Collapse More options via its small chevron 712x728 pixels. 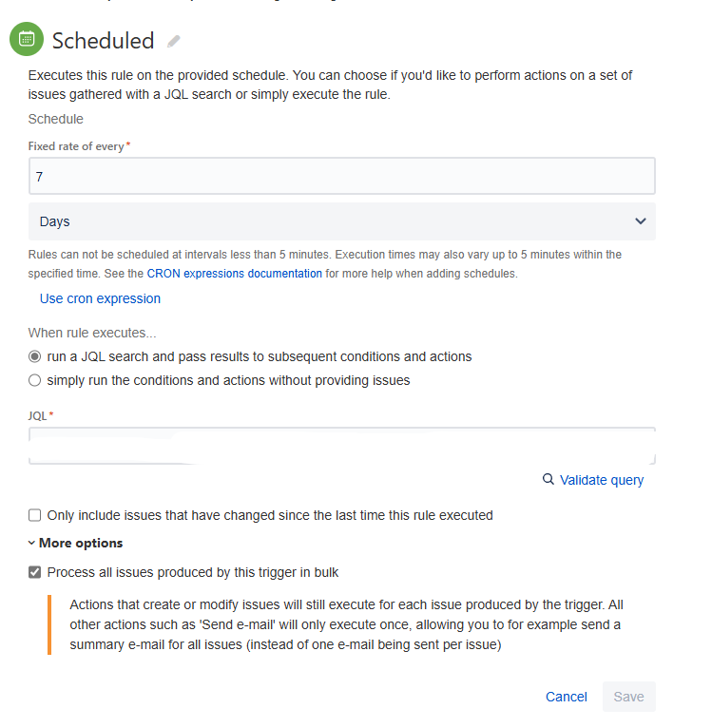tap(31, 543)
